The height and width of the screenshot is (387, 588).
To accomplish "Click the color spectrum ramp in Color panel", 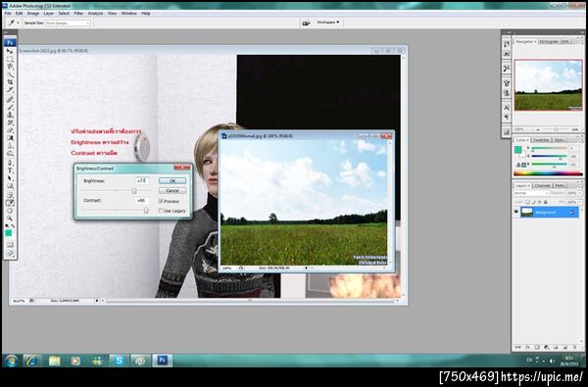I will [x=548, y=173].
